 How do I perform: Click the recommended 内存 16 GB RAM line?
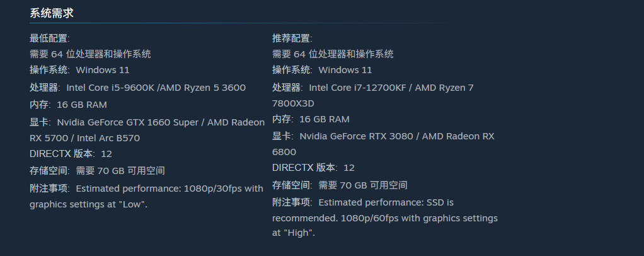click(311, 119)
